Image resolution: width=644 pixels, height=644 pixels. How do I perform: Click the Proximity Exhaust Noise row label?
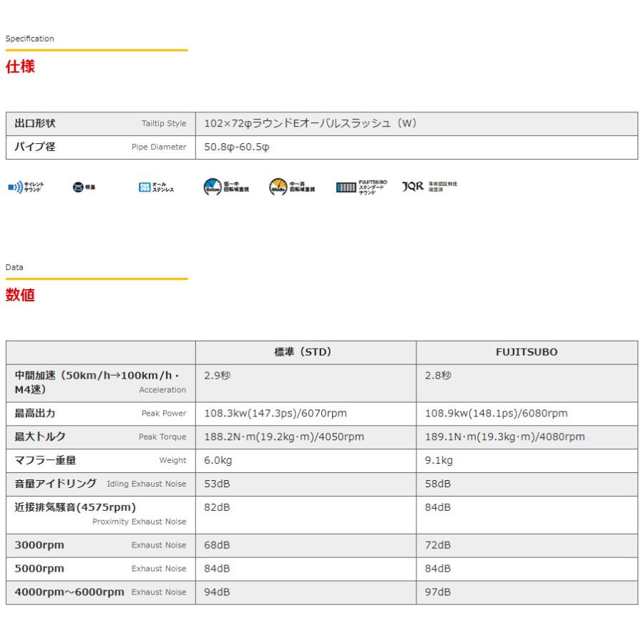pyautogui.click(x=140, y=521)
